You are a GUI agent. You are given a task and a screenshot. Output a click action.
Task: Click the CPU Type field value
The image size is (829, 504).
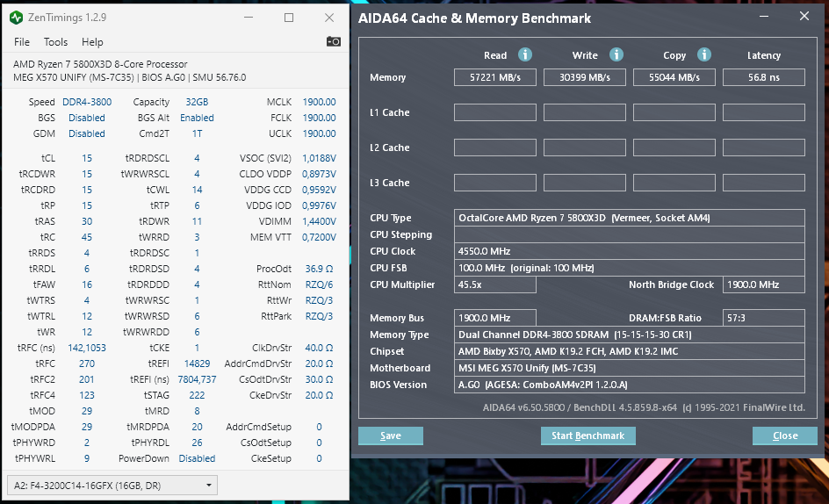[629, 218]
